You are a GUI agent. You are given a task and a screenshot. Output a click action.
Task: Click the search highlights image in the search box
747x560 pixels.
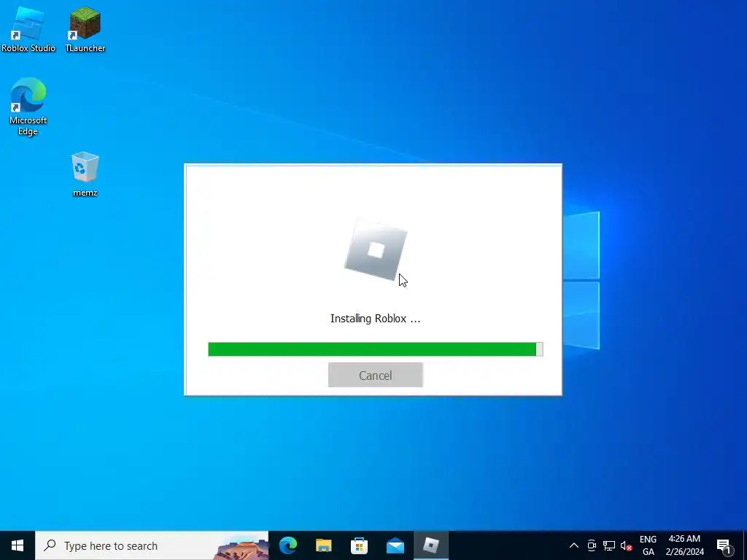click(x=241, y=548)
